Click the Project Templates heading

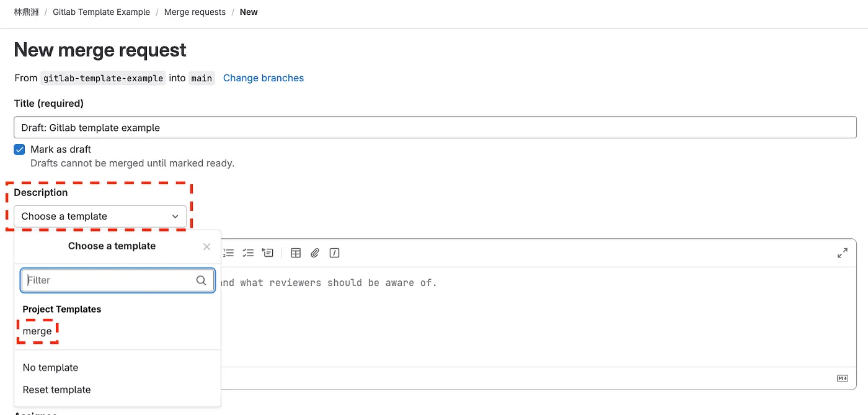[x=62, y=309]
